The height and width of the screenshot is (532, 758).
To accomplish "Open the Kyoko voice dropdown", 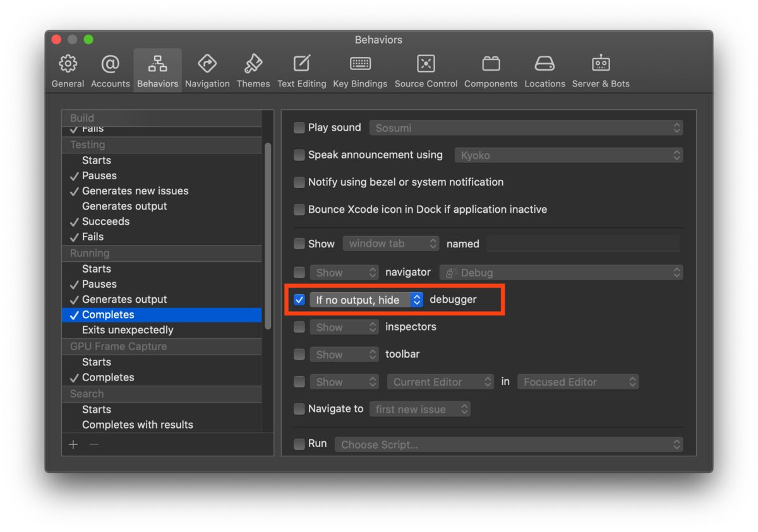I will (568, 155).
